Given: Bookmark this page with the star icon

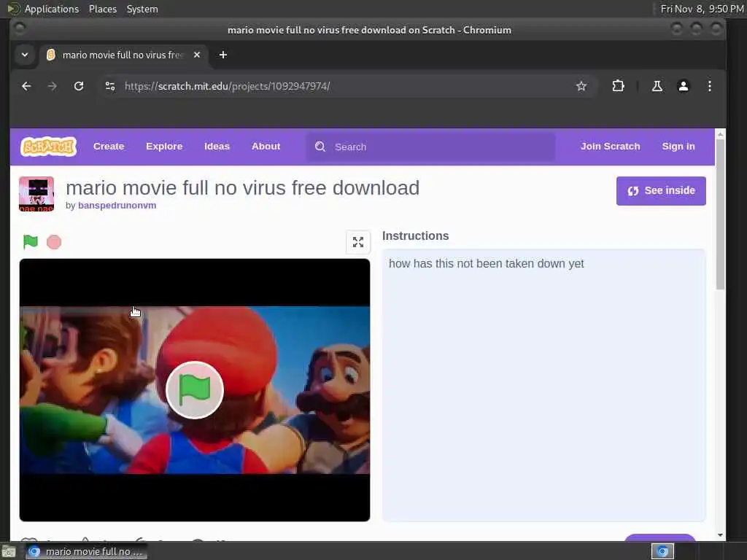Looking at the screenshot, I should (581, 86).
